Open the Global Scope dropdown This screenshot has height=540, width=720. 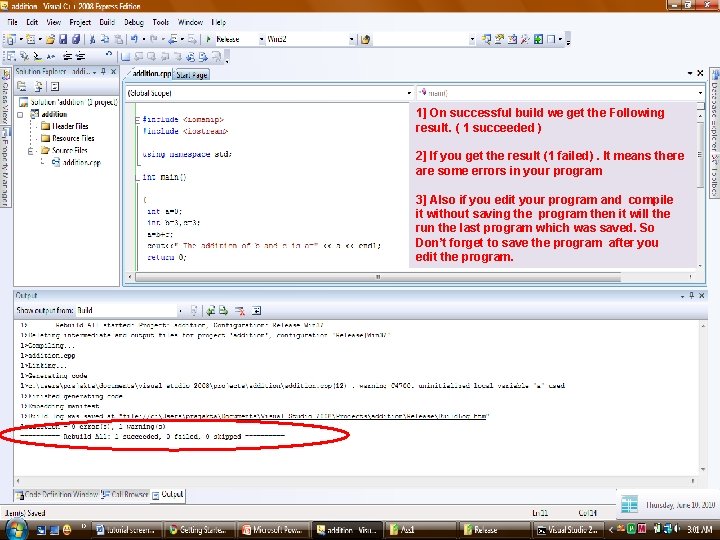409,93
